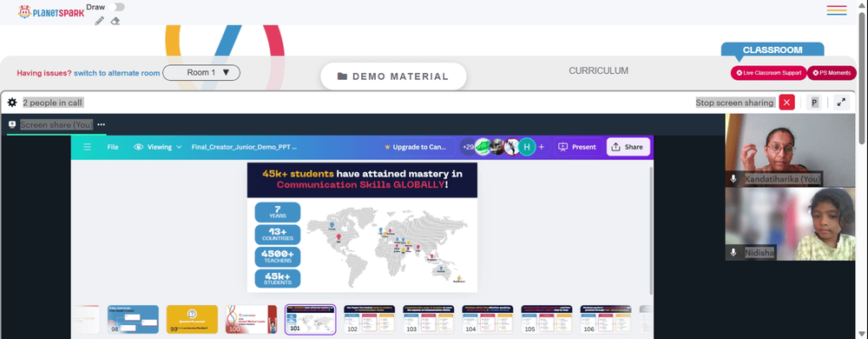Screen dimensions: 868x339
Task: Click the Canva Share button
Action: pyautogui.click(x=628, y=147)
